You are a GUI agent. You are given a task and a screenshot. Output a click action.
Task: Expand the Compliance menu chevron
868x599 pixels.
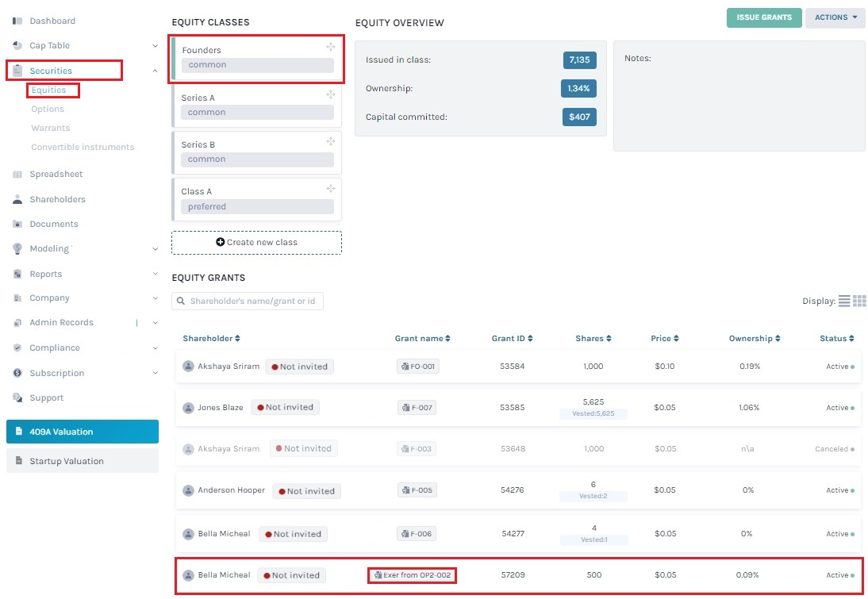tap(155, 348)
